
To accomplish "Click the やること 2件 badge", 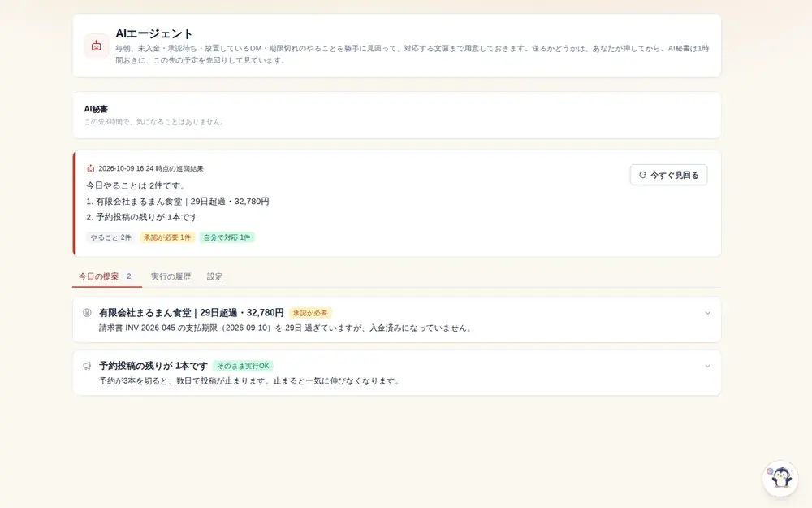I will (110, 237).
